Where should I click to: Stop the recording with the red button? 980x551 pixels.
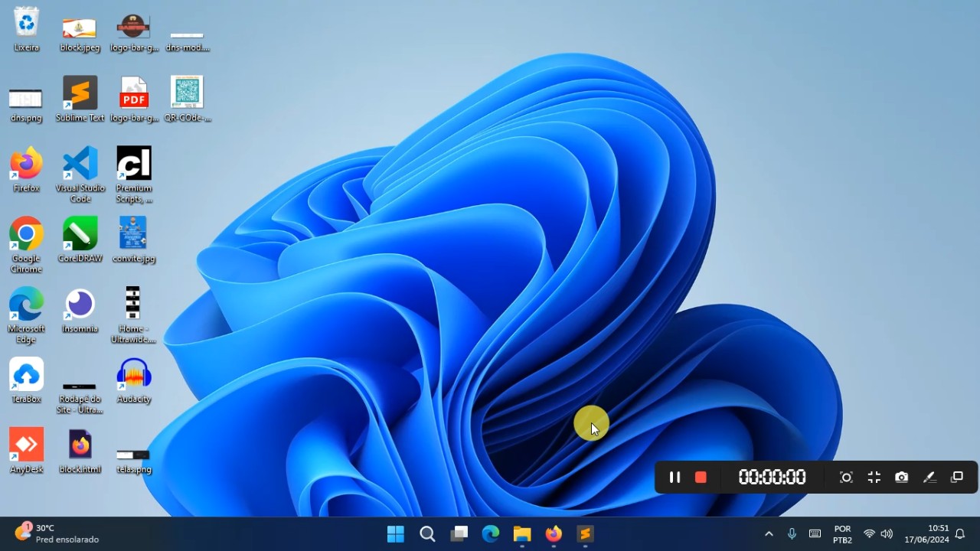[701, 478]
